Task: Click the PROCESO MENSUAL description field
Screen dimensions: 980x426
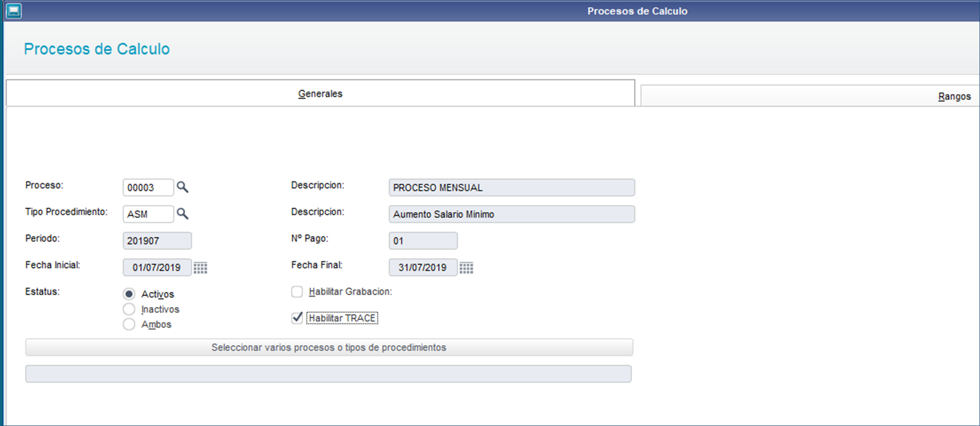Action: tap(511, 187)
